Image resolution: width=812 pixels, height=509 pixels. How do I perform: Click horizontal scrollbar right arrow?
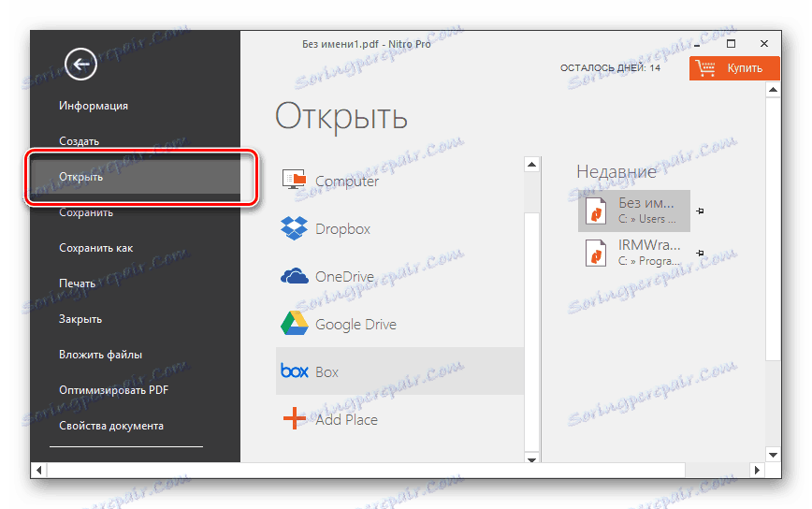pyautogui.click(x=757, y=470)
